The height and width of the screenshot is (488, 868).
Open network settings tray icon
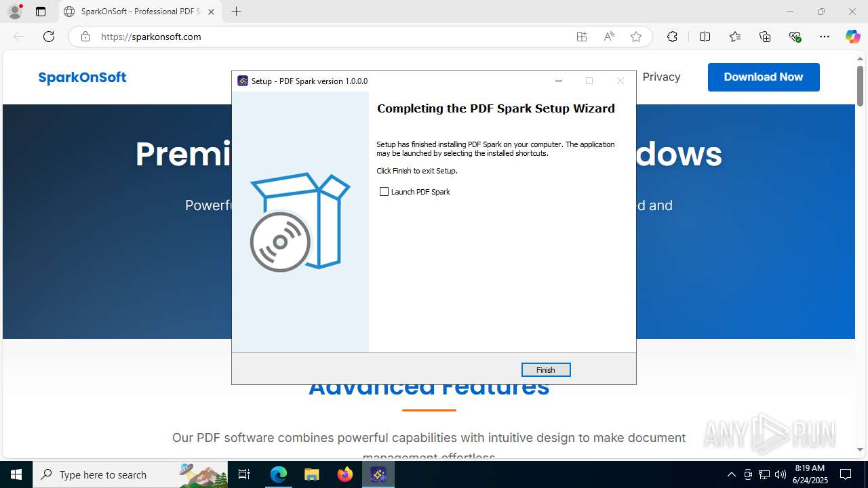pyautogui.click(x=764, y=474)
